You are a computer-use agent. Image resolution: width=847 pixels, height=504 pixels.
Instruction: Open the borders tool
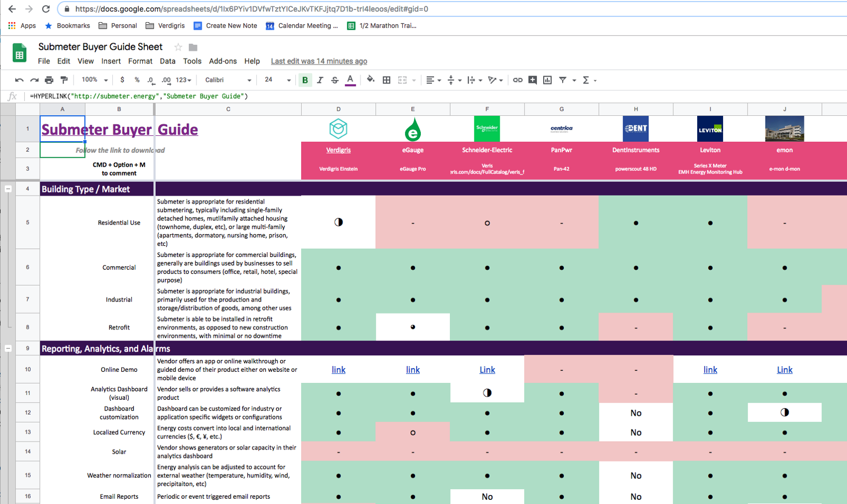(x=387, y=80)
